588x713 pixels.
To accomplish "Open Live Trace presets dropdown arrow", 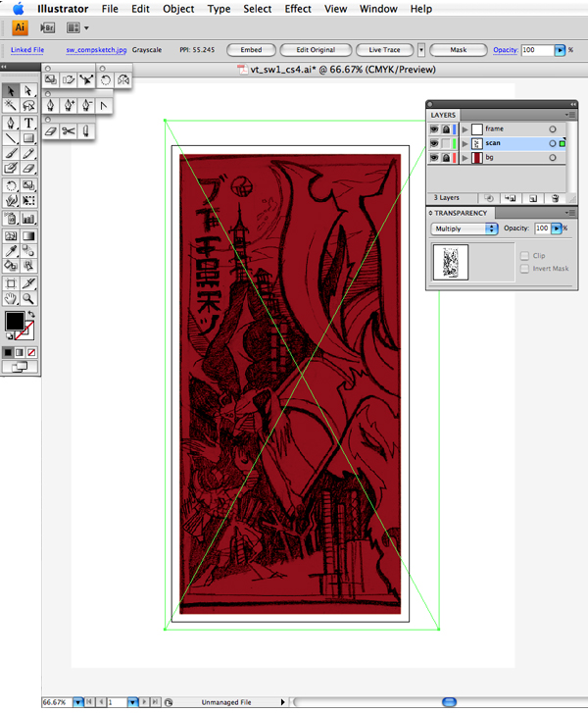I will (421, 50).
